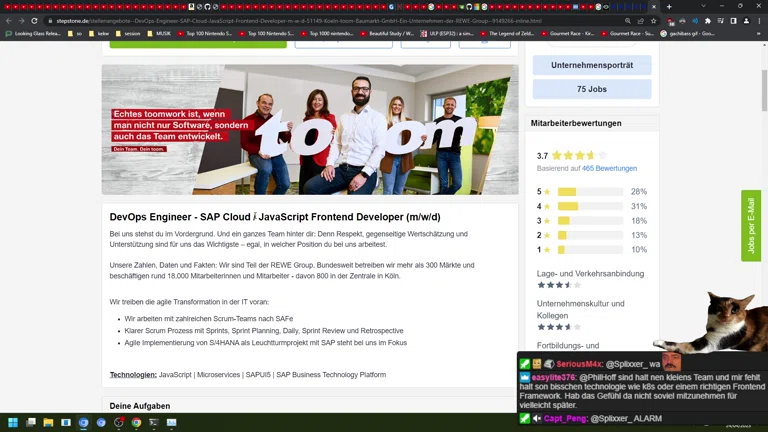Open the new tab plus button
The width and height of the screenshot is (768, 432).
669,6
